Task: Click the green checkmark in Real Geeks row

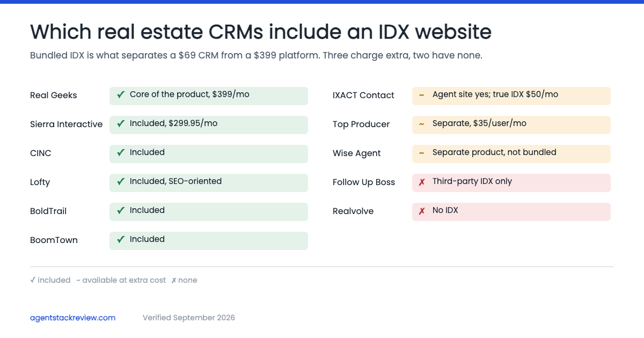Action: (x=121, y=95)
